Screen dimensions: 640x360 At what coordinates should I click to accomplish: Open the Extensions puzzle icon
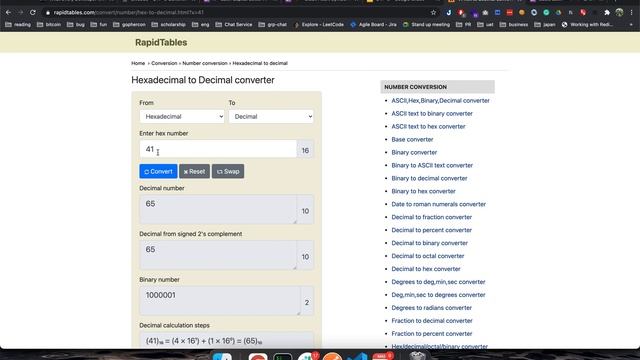(x=607, y=13)
